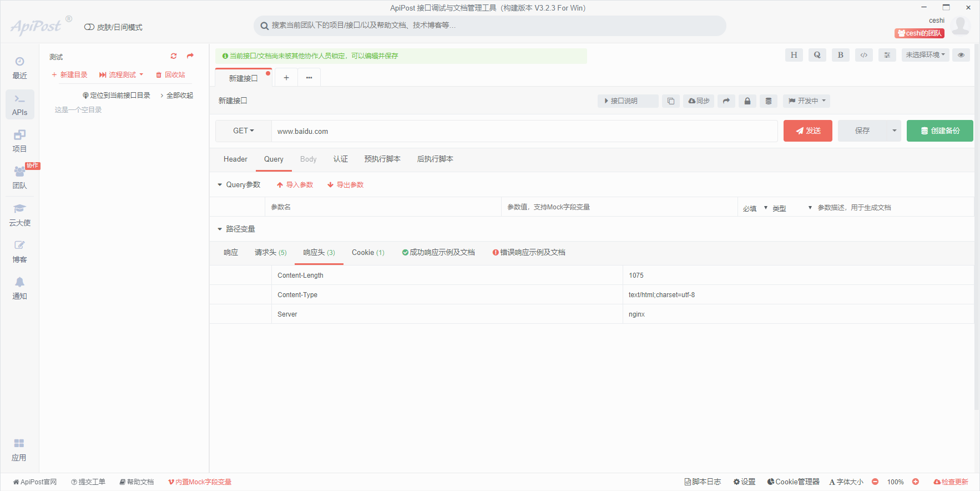Click the copy interface icon

click(x=671, y=101)
